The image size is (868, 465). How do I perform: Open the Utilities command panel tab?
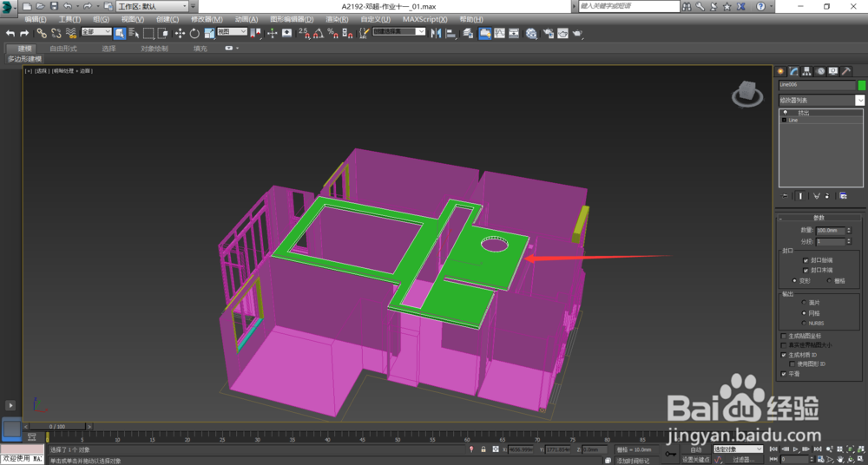(x=846, y=71)
